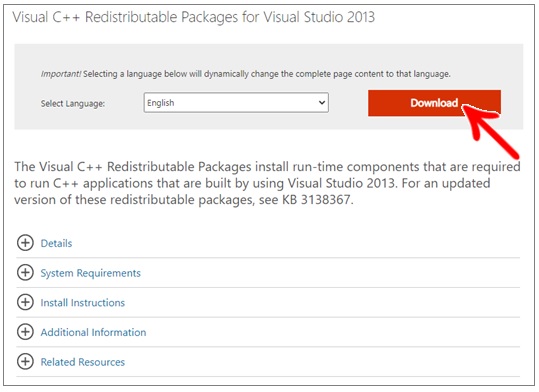Viewport: 539px width, 392px height.
Task: Select the Install Instructions link text
Action: (x=82, y=303)
